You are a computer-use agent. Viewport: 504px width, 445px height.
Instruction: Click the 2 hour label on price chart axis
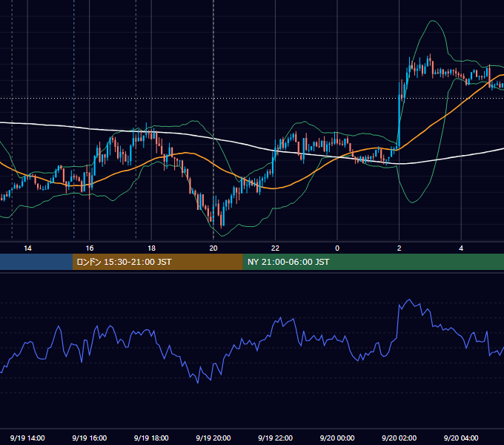(399, 248)
